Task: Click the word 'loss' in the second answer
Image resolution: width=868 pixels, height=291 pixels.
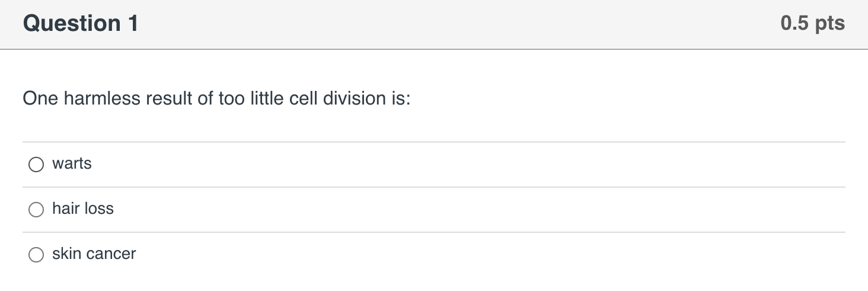Action: pyautogui.click(x=99, y=208)
